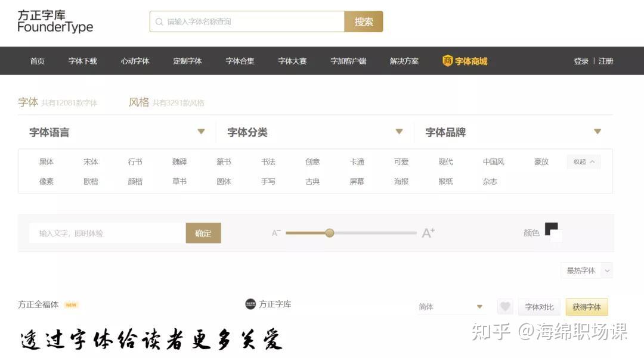This screenshot has height=358, width=644.
Task: Filter by 宋体 style
Action: pyautogui.click(x=91, y=161)
